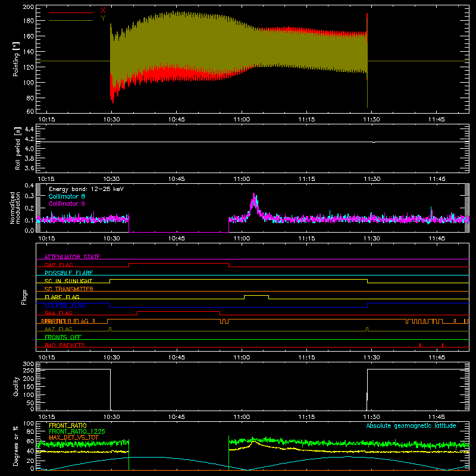Click the Collimator 9 legend entry

click(x=67, y=203)
